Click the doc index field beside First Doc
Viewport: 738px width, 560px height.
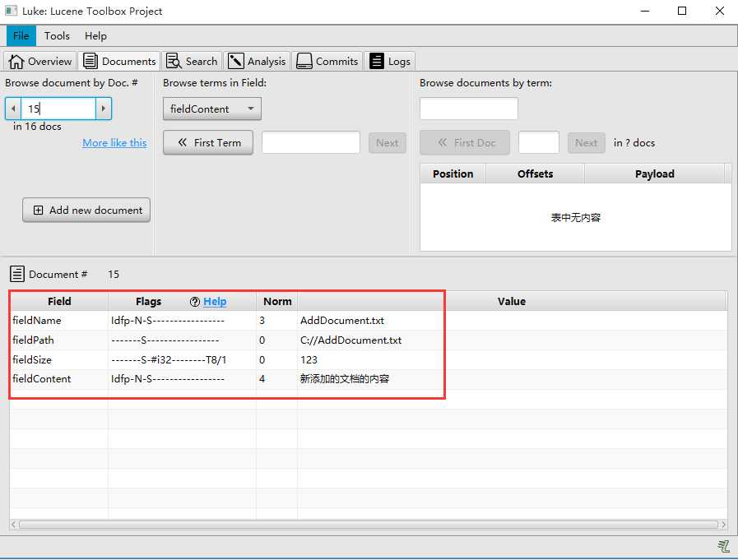[539, 142]
